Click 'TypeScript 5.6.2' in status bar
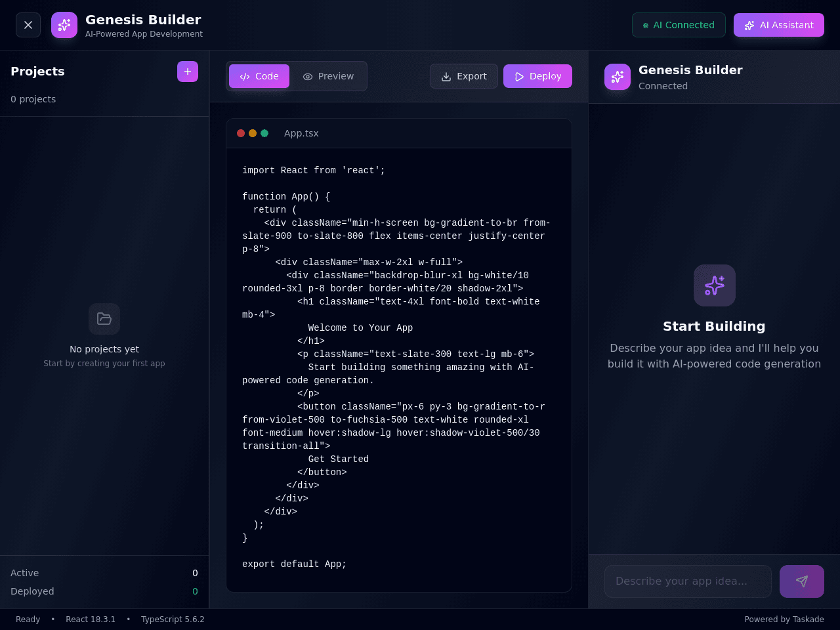Image resolution: width=840 pixels, height=630 pixels. pos(173,619)
